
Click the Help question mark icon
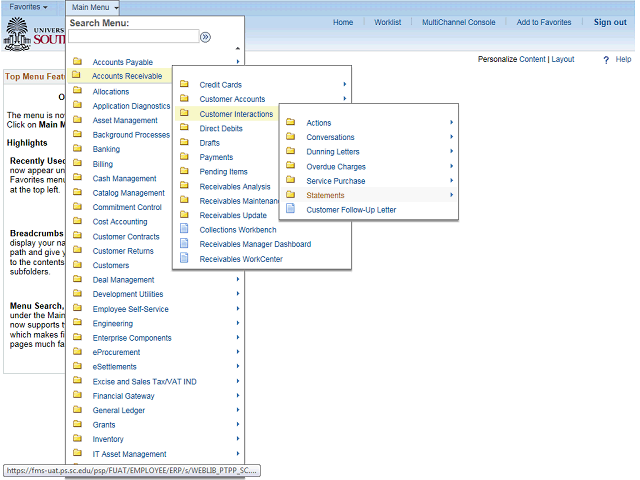point(606,60)
